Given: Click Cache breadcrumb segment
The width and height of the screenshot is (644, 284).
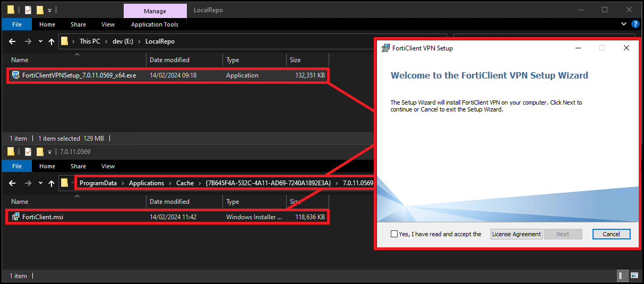Looking at the screenshot, I should [185, 183].
